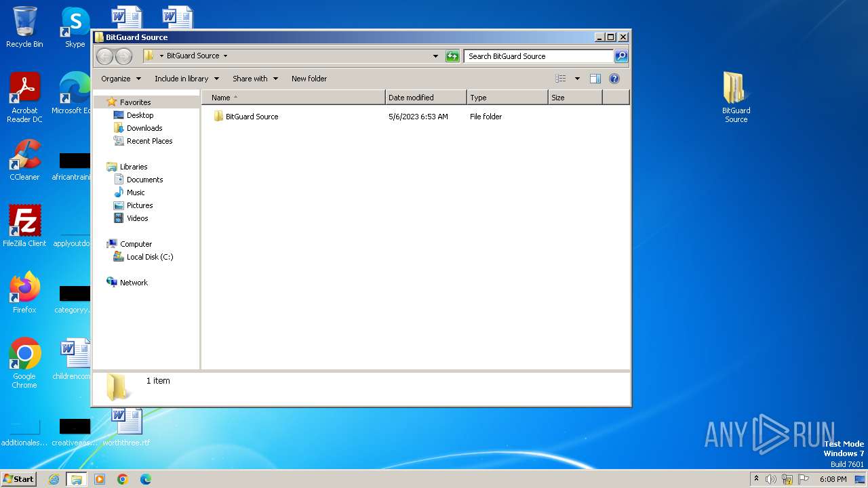Select the Acrobat Reader DC desktop icon

pos(24,98)
